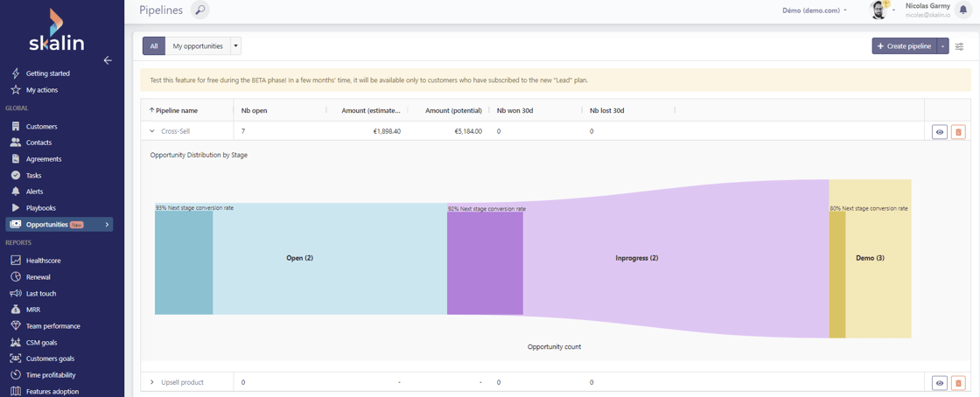Viewport: 980px width, 397px height.
Task: View Cross-Sell pipeline using eye icon
Action: point(940,132)
